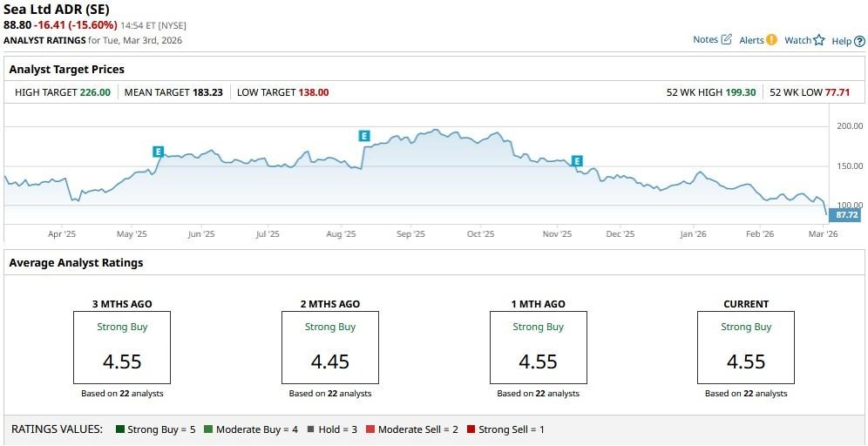Viewport: 868px width, 446px height.
Task: Click the 14:54 ET [NYSE] timestamp
Action: coord(153,25)
